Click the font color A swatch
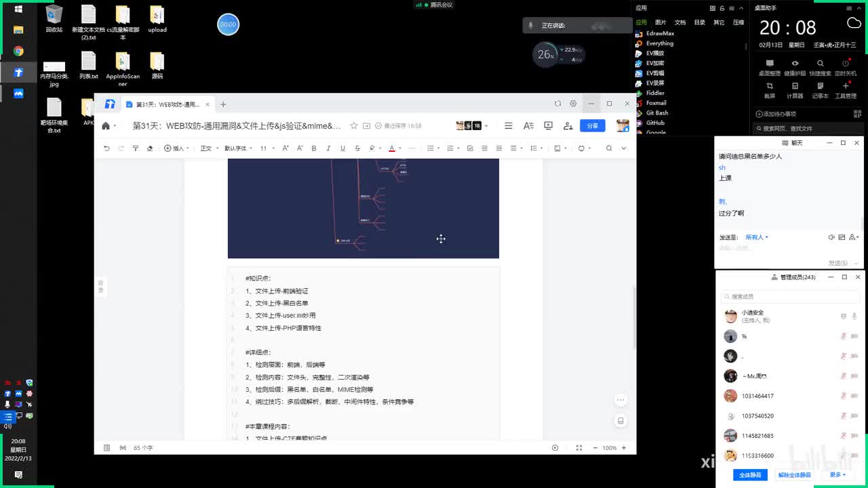Screen dimensions: 868x488 tap(392, 148)
